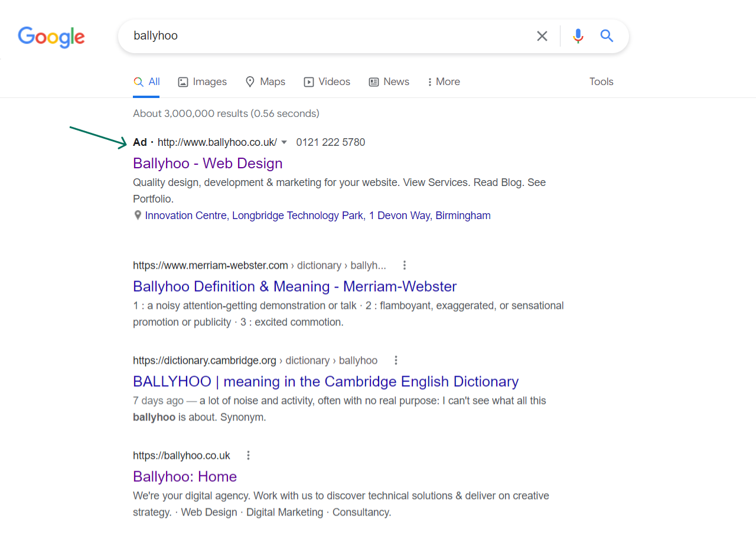Click the bold Ad label

(140, 142)
